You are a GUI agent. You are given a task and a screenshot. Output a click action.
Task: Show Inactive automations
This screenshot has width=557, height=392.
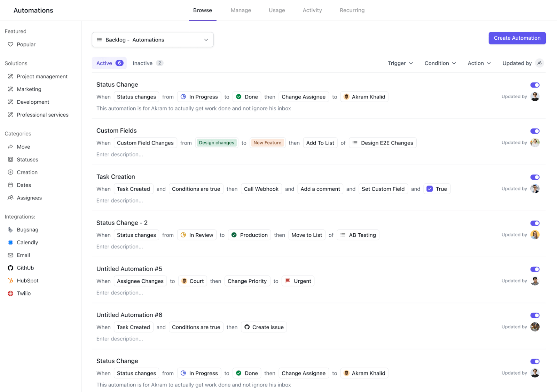(x=142, y=63)
